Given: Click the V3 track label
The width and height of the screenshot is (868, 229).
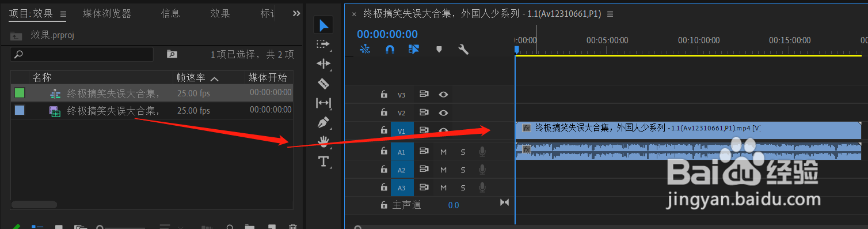Looking at the screenshot, I should pos(402,95).
